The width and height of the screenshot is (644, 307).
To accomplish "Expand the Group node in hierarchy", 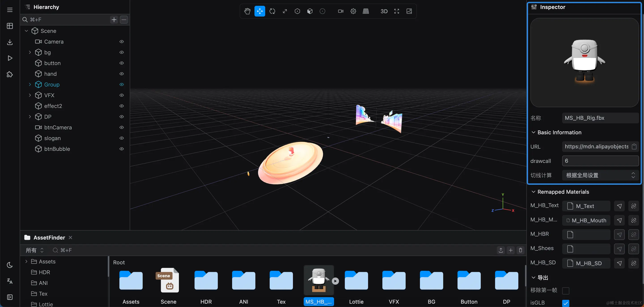I will coord(30,85).
